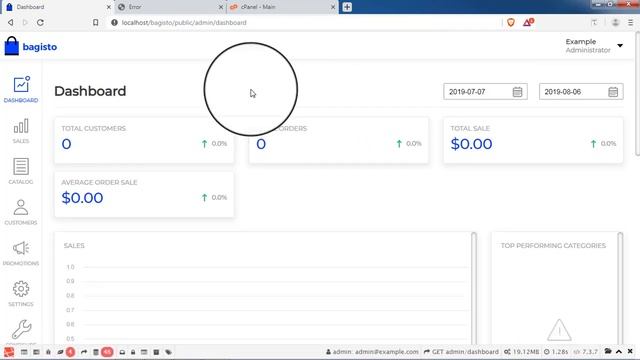Viewport: 640px width, 360px height.
Task: Open the browser hamburger menu
Action: coord(631,23)
